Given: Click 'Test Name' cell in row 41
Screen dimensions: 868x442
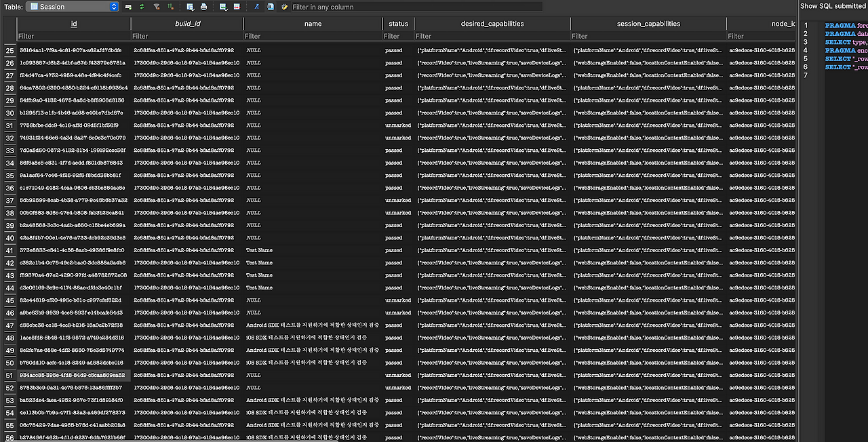Looking at the screenshot, I should pyautogui.click(x=313, y=251).
